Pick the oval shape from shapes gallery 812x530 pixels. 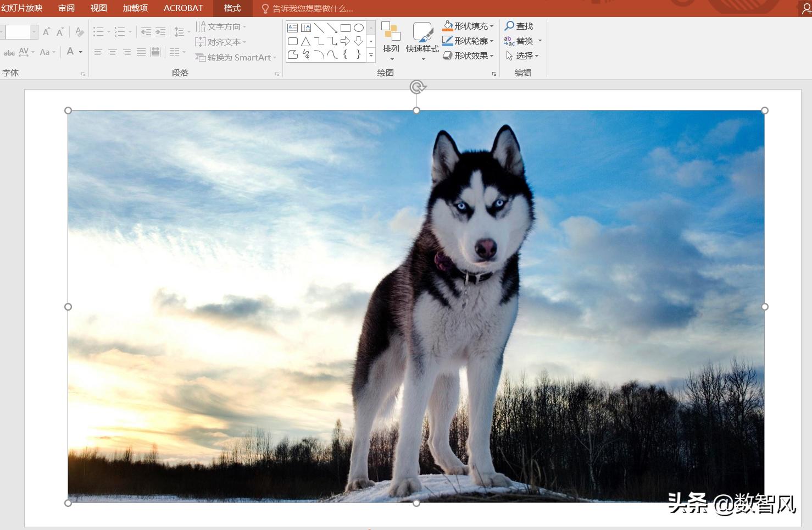[359, 28]
